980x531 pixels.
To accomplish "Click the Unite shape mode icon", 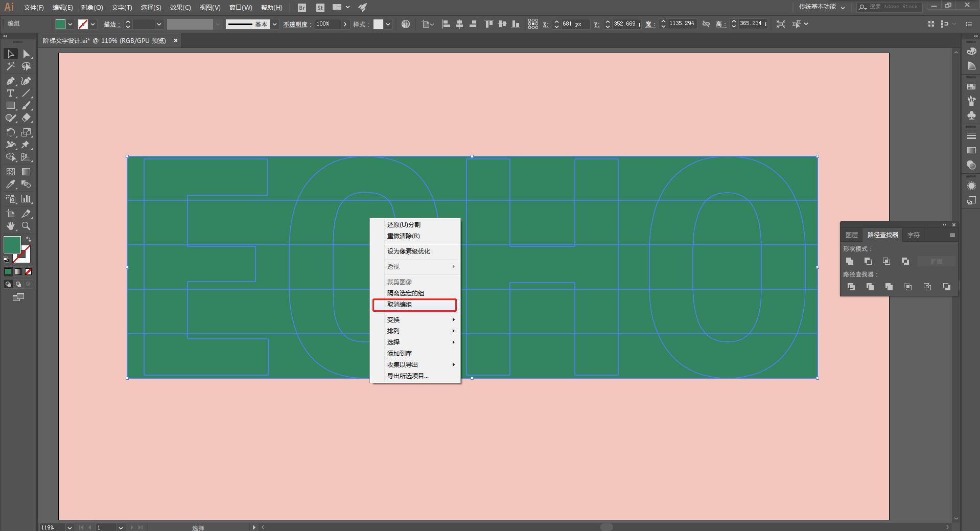I will pos(850,261).
